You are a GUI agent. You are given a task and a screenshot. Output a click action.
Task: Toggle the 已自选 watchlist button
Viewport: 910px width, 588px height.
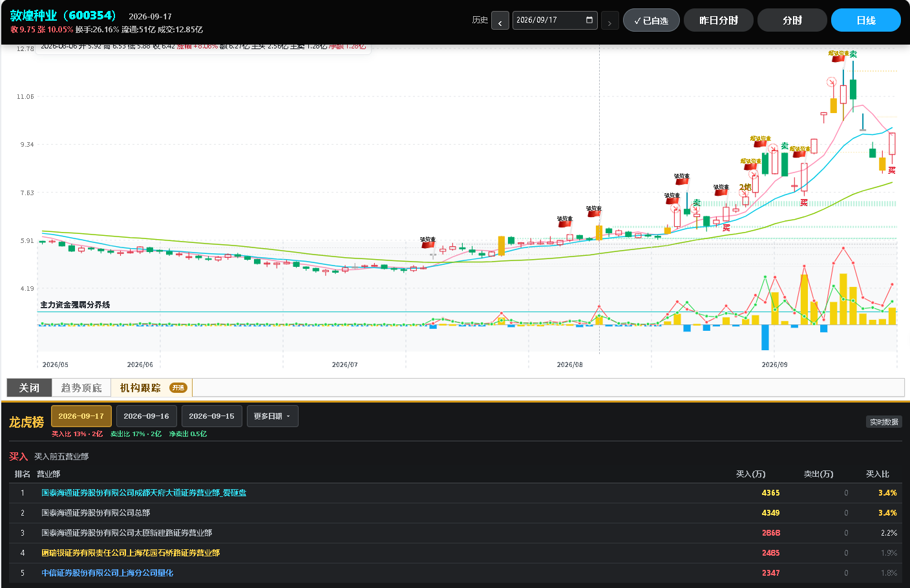coord(651,20)
